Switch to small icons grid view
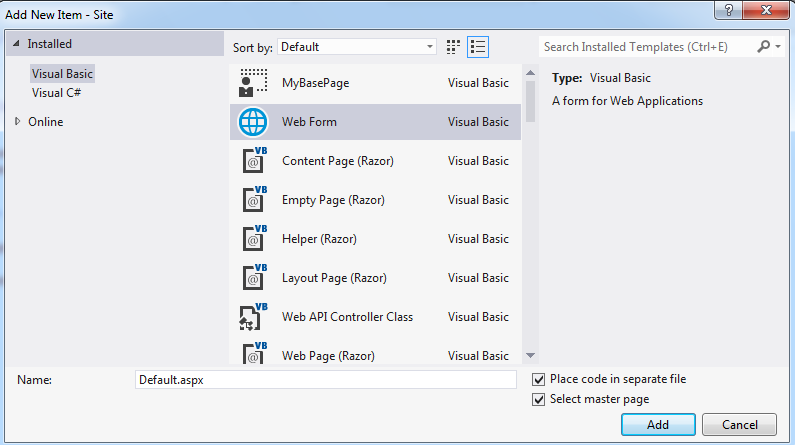The image size is (795, 445). (x=454, y=47)
